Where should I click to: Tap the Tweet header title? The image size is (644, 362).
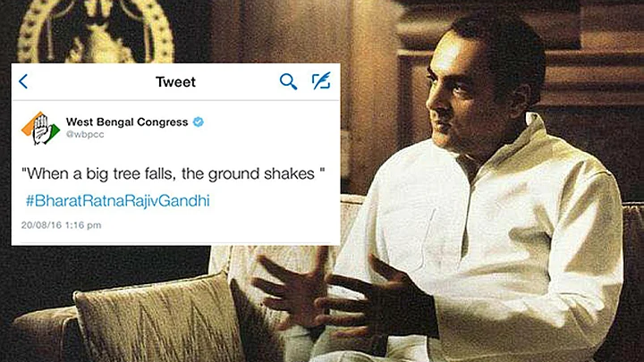click(x=175, y=81)
